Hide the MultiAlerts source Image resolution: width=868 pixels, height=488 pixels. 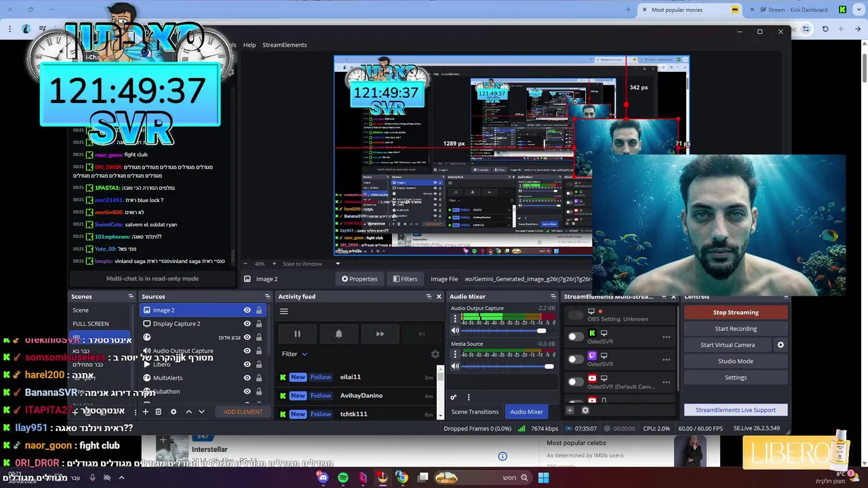[x=247, y=378]
